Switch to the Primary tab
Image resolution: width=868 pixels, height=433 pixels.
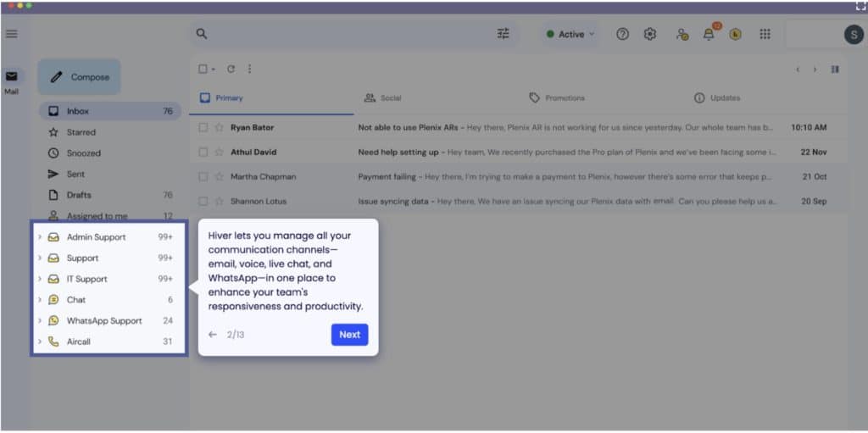(271, 98)
